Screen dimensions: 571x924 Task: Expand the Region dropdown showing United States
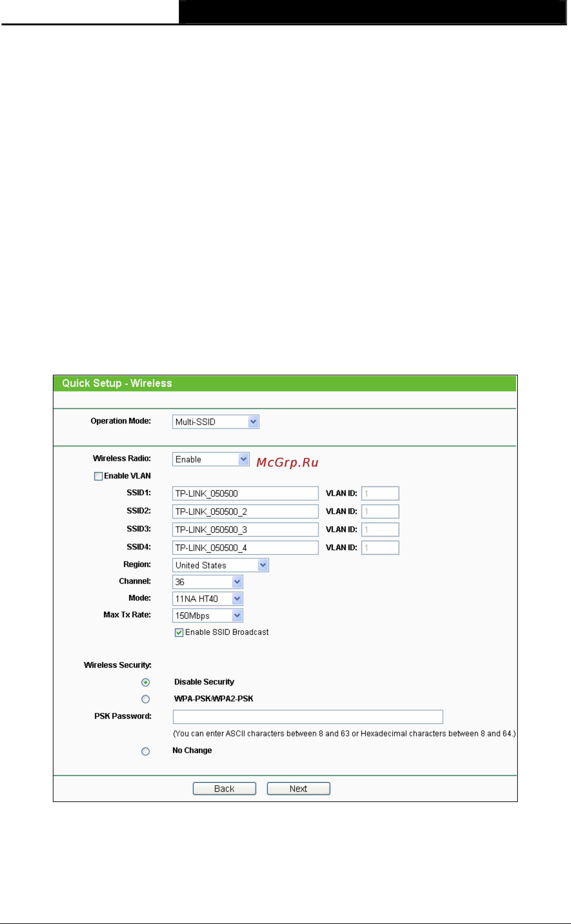pos(220,565)
